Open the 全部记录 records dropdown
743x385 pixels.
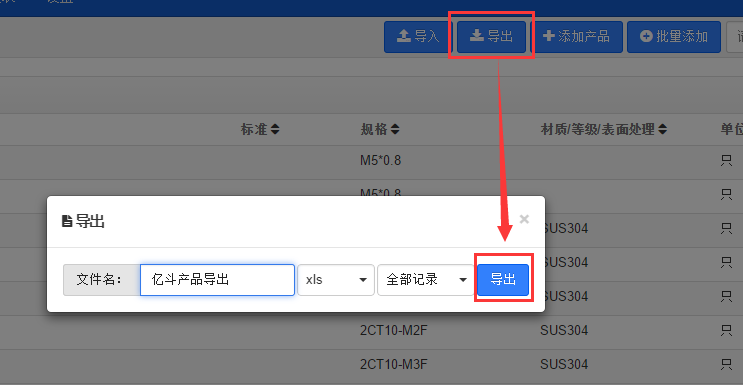pos(426,280)
